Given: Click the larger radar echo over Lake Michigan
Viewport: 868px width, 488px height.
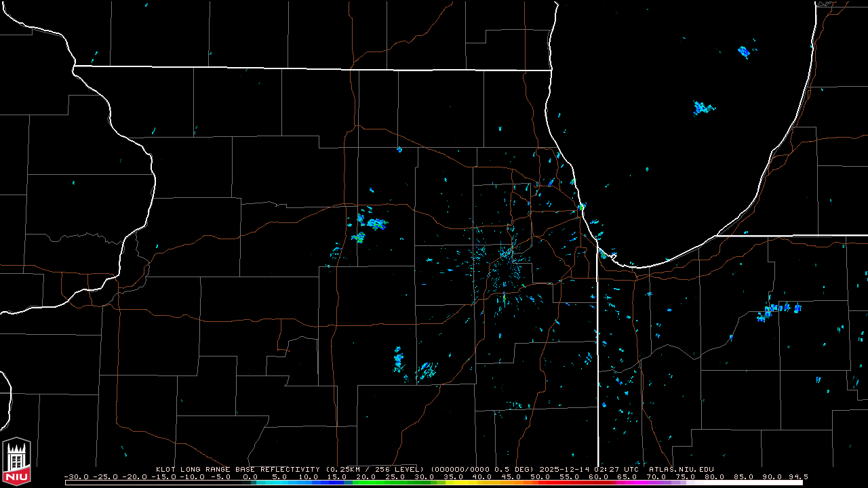Looking at the screenshot, I should point(703,108).
